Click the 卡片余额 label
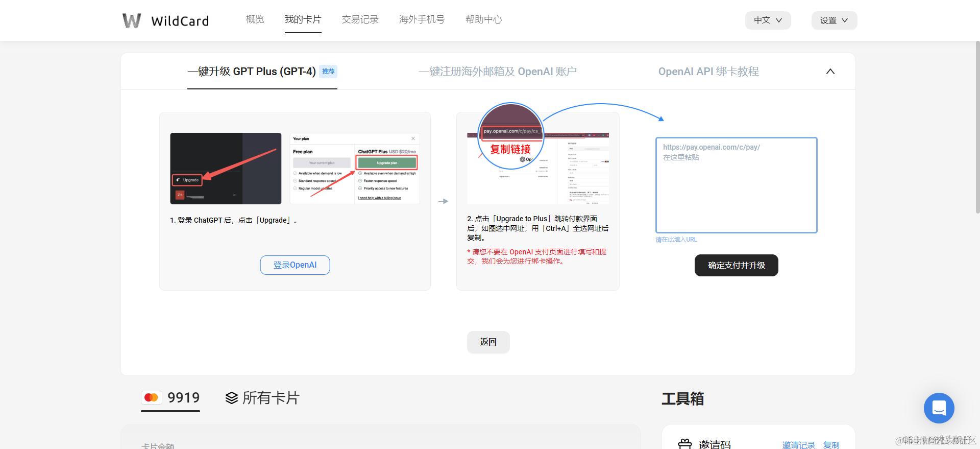 point(158,446)
